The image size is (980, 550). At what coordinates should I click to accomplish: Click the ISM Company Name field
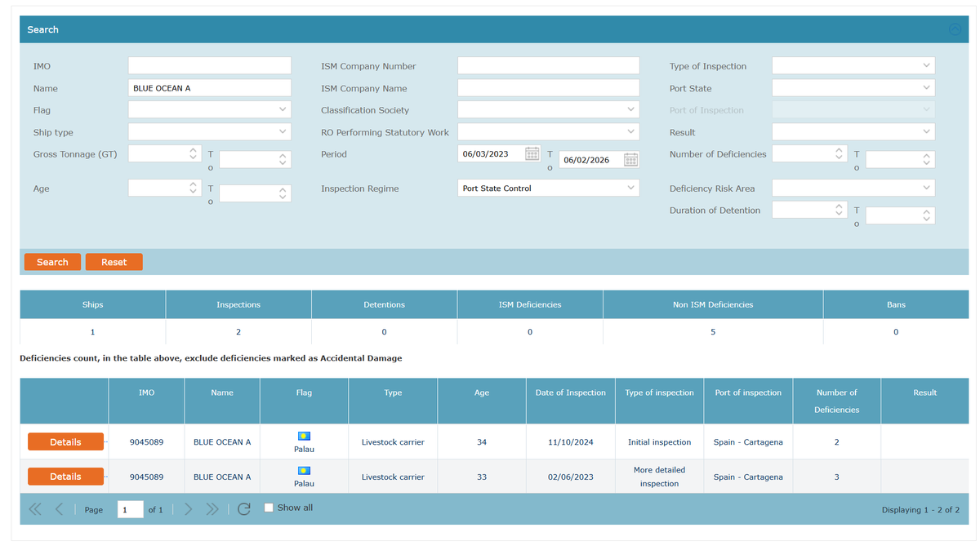point(548,87)
